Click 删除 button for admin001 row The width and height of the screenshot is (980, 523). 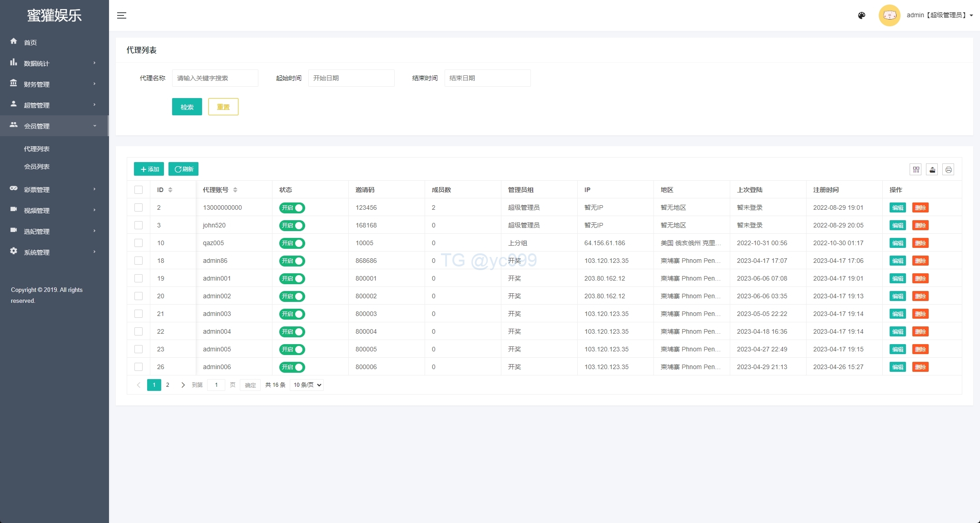pyautogui.click(x=920, y=278)
